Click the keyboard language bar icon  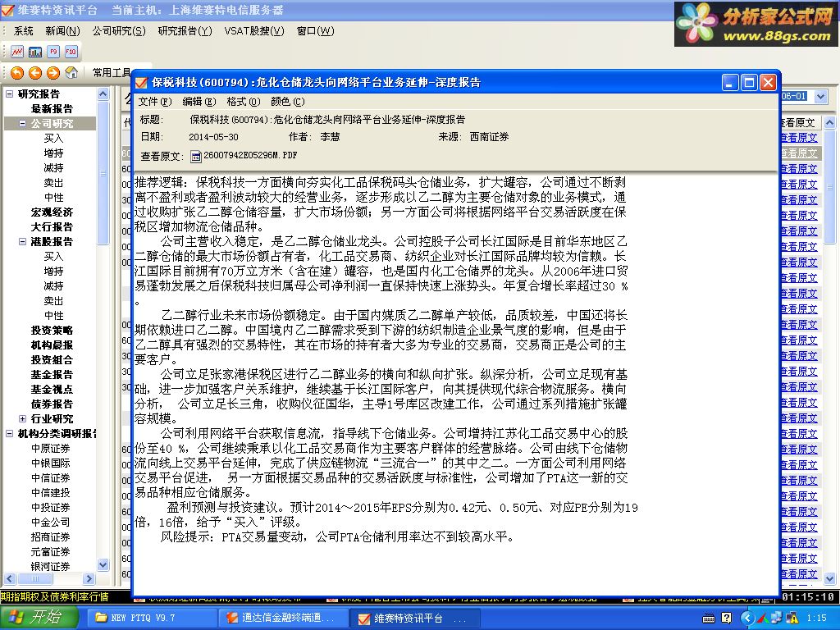tap(709, 619)
